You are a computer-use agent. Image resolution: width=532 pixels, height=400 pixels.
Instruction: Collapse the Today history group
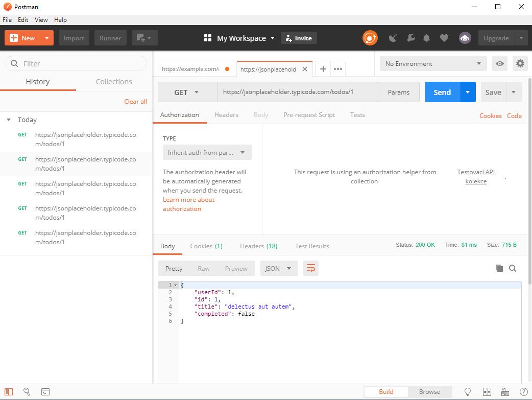pos(9,120)
